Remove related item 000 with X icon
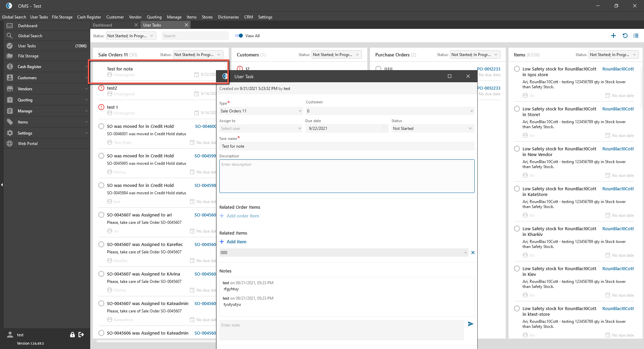This screenshot has width=644, height=349. (x=473, y=253)
